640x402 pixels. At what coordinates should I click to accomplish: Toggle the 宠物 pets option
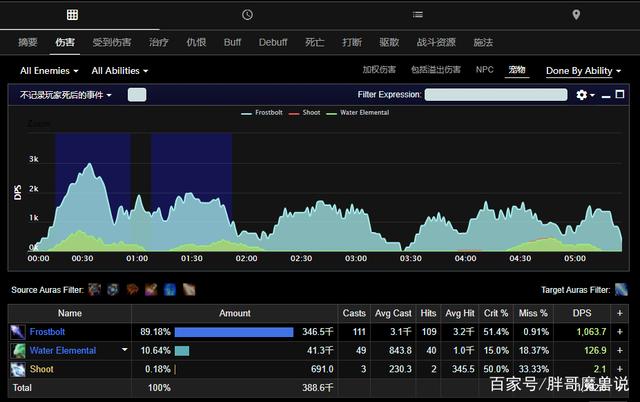tap(516, 70)
